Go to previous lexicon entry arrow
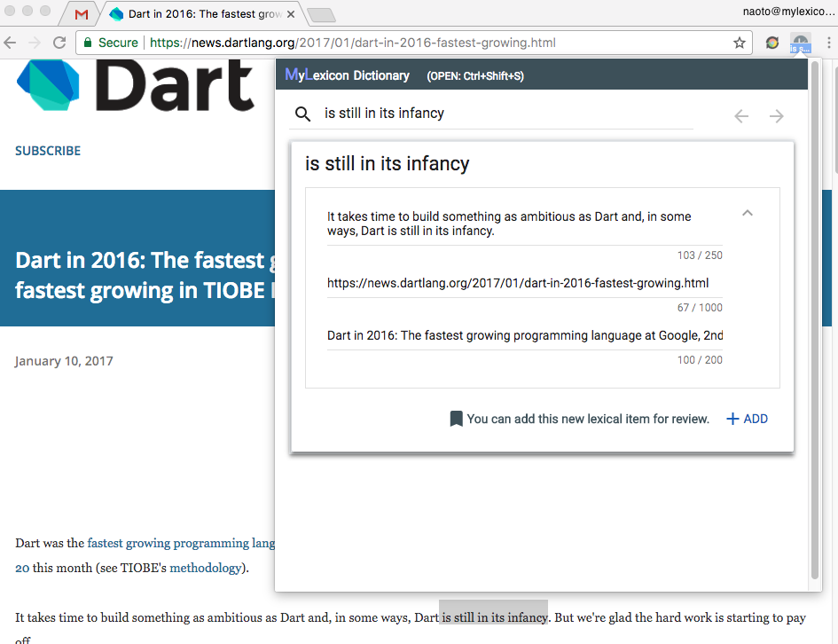This screenshot has height=644, width=838. [741, 116]
